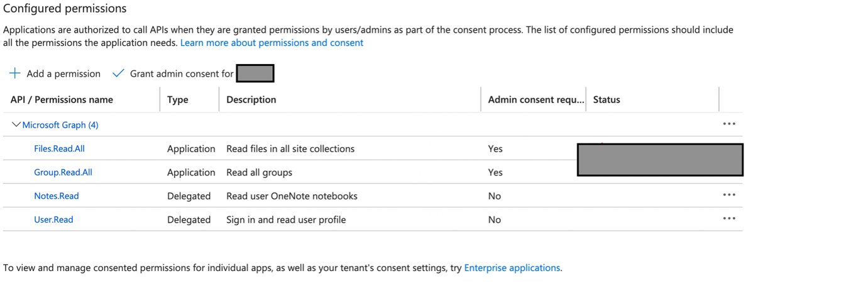Open the ellipsis menu for User.Read row
Screen dimensions: 868x288
click(729, 219)
